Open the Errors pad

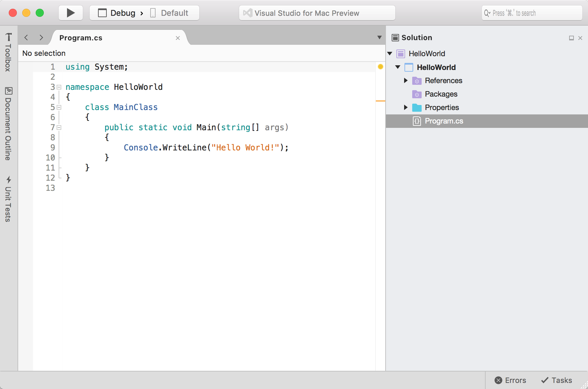[510, 380]
